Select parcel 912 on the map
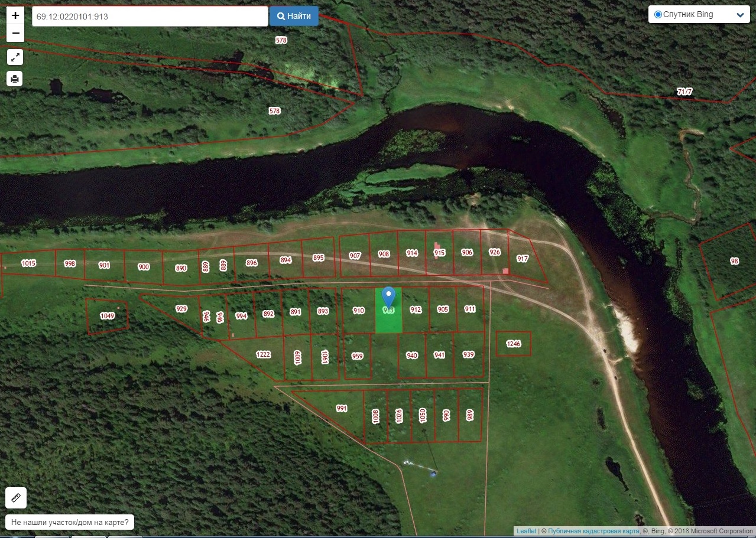Image resolution: width=756 pixels, height=538 pixels. click(x=416, y=310)
